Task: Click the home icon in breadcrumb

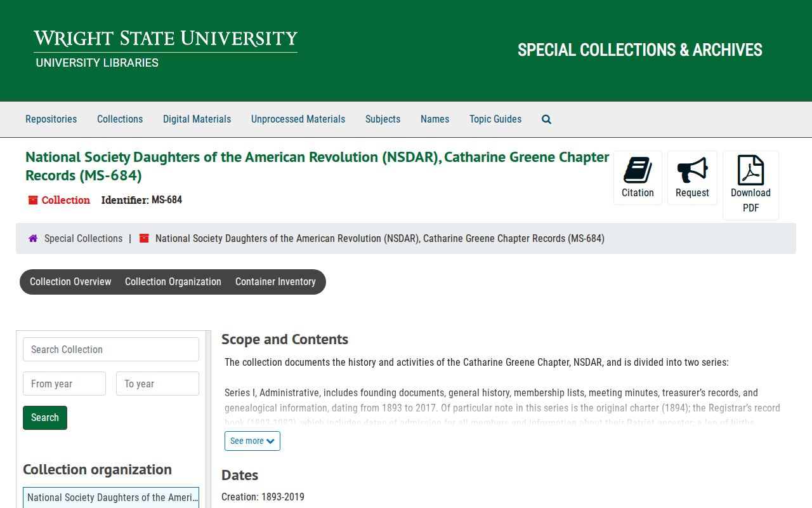Action: 33,239
